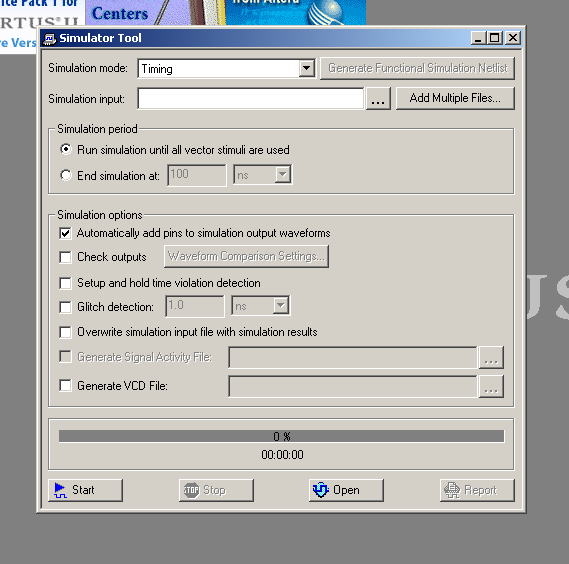Image resolution: width=569 pixels, height=564 pixels.
Task: Click the Open waveform icon
Action: tap(320, 490)
